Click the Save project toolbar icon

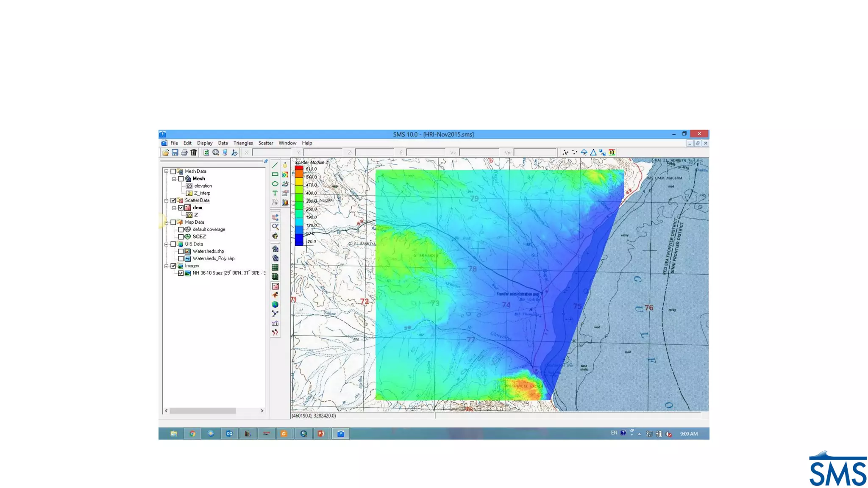[175, 152]
